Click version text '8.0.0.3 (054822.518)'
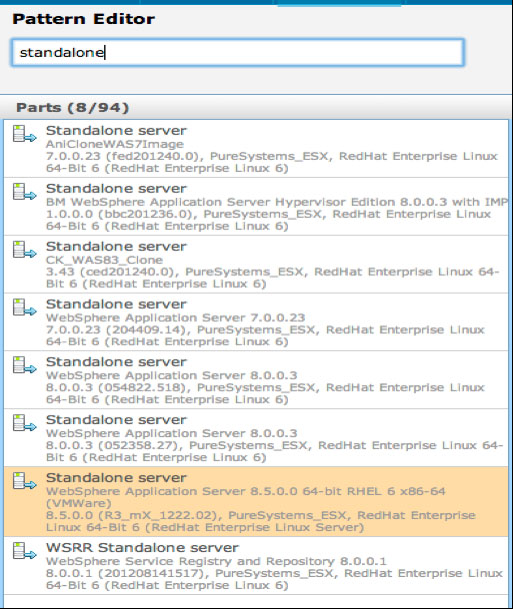513x609 pixels. click(118, 387)
